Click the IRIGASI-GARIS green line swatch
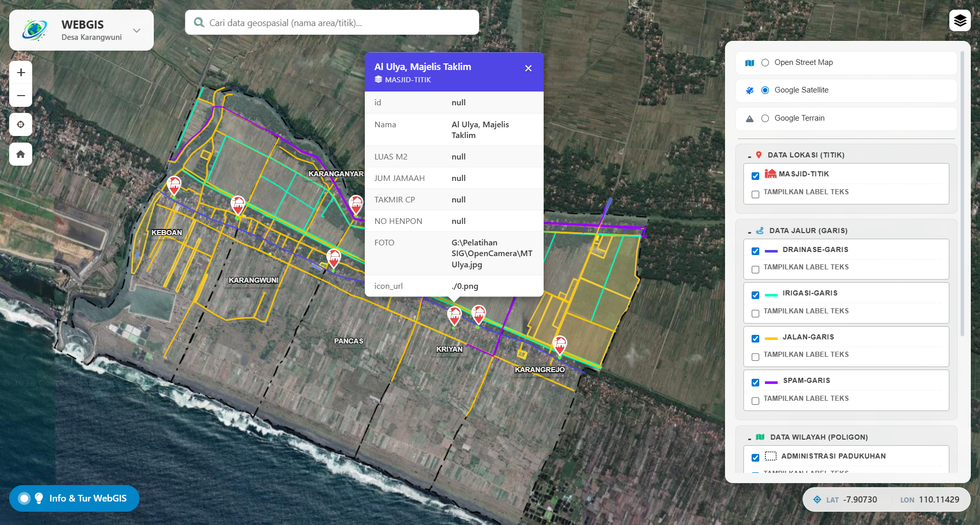980x525 pixels. [x=771, y=295]
